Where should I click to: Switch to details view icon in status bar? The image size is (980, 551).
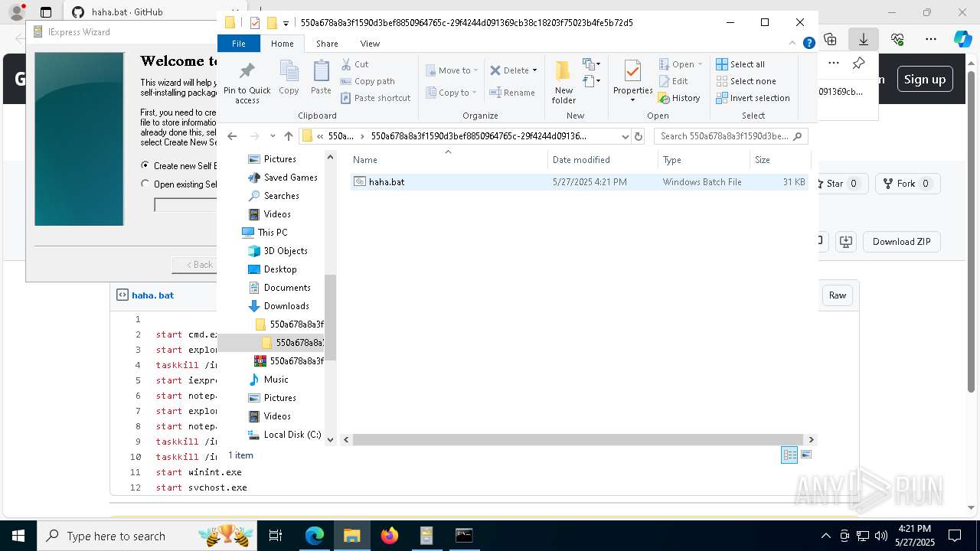pyautogui.click(x=789, y=455)
